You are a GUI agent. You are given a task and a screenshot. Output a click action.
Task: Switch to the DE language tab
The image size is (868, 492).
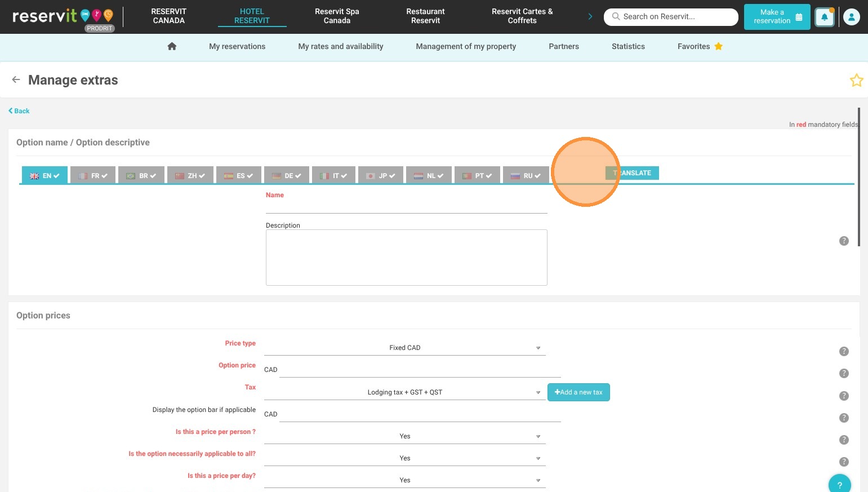(x=287, y=175)
